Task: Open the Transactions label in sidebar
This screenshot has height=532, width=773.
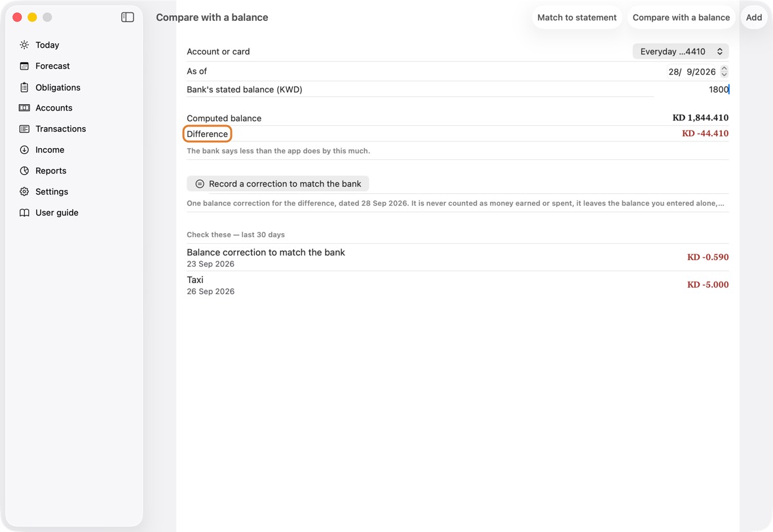Action: [x=61, y=128]
